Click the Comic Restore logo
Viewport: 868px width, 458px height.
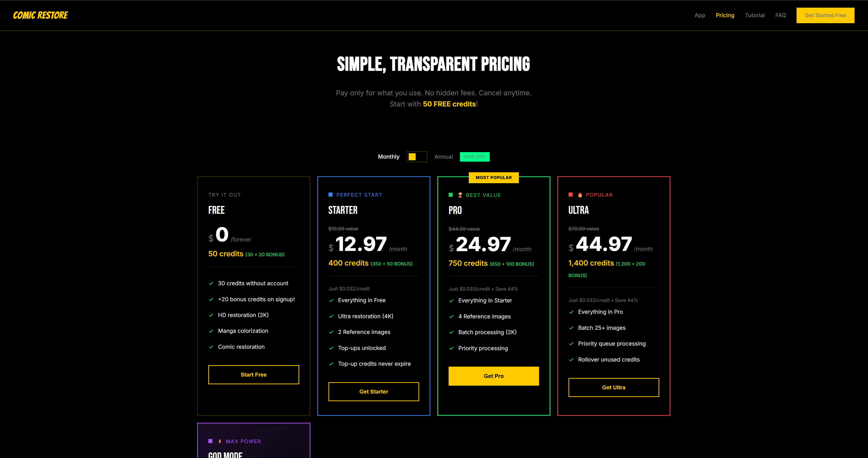40,15
